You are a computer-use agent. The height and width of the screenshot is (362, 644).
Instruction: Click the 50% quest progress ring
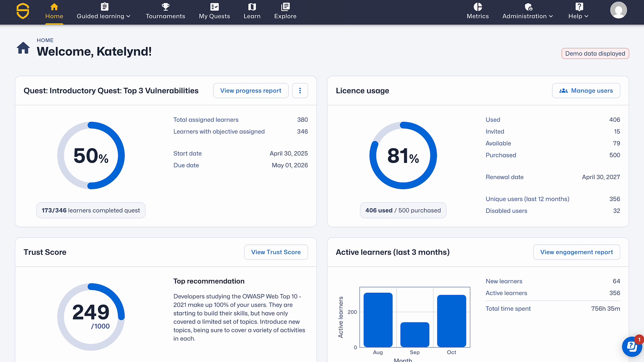coord(91,156)
